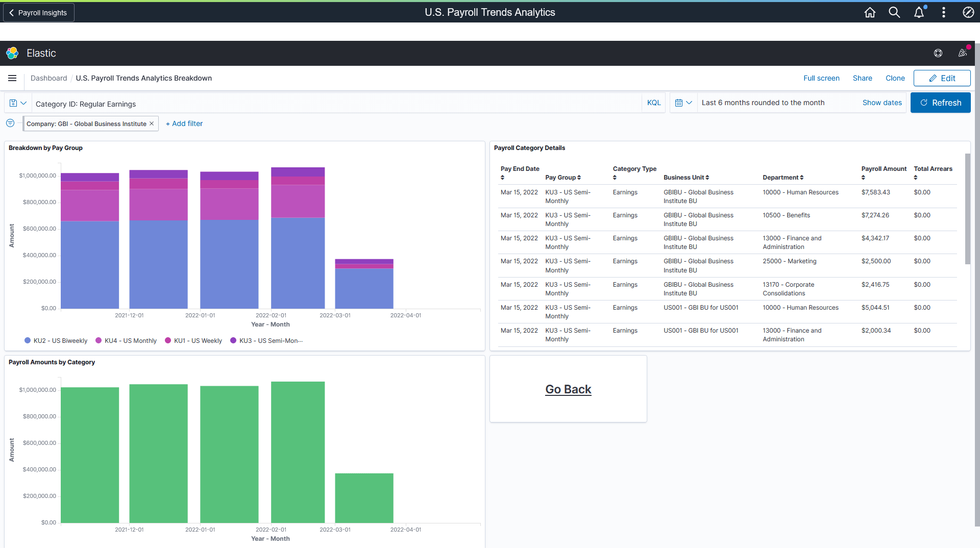Open the compass navigation icon top right
The image size is (980, 551).
968,12
